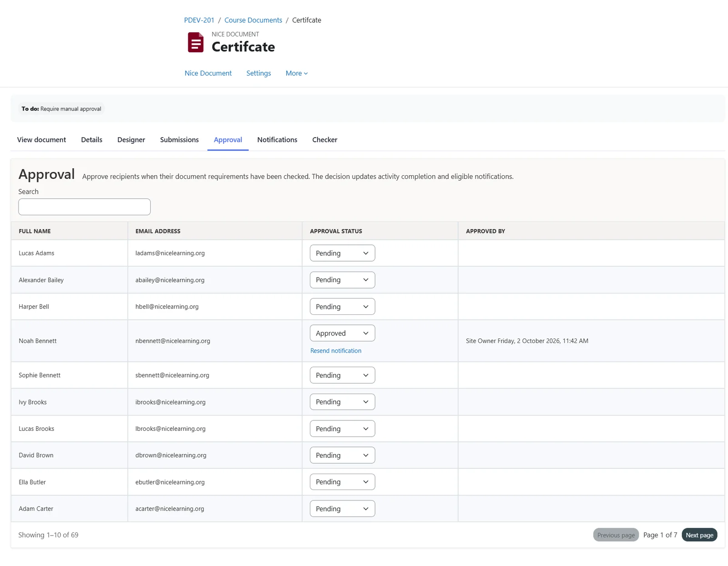Open approval status dropdown for Ella Butler
728x566 pixels.
click(342, 482)
